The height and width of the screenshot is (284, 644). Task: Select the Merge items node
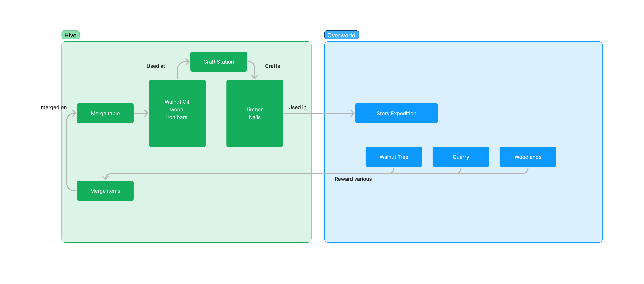pyautogui.click(x=105, y=191)
